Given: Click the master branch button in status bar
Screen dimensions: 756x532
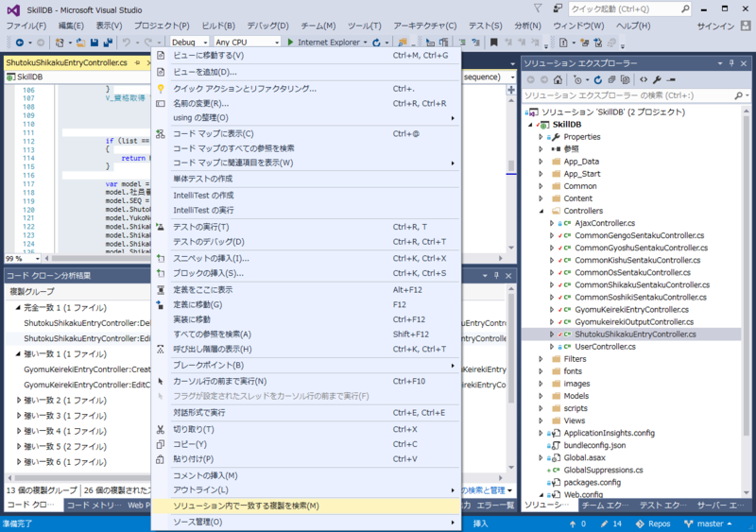Looking at the screenshot, I should tap(708, 523).
